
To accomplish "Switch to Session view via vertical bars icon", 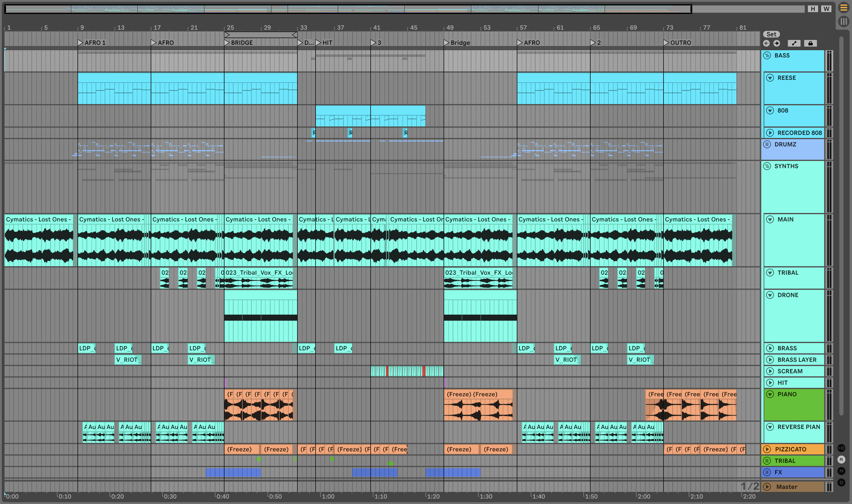I will [x=844, y=21].
